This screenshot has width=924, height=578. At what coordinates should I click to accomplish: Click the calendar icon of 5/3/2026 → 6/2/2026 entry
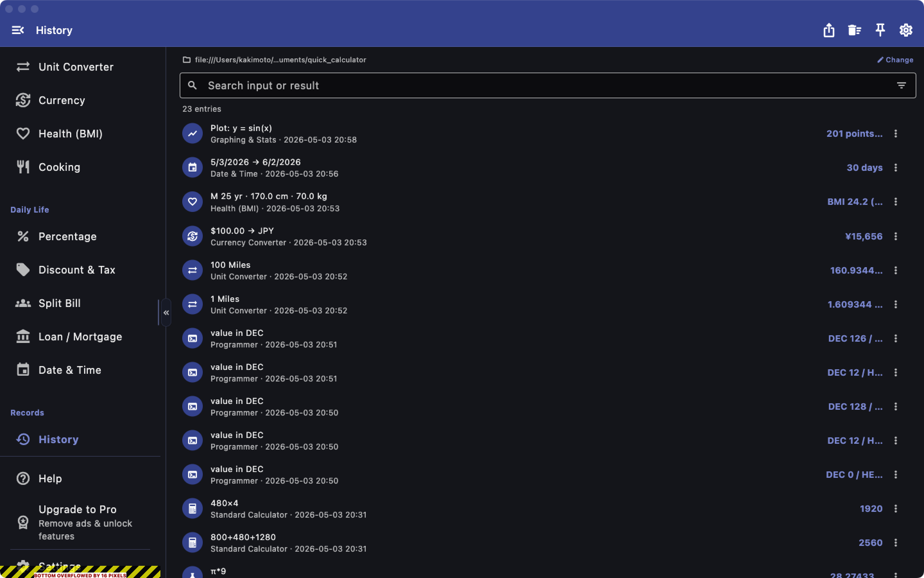click(x=193, y=167)
